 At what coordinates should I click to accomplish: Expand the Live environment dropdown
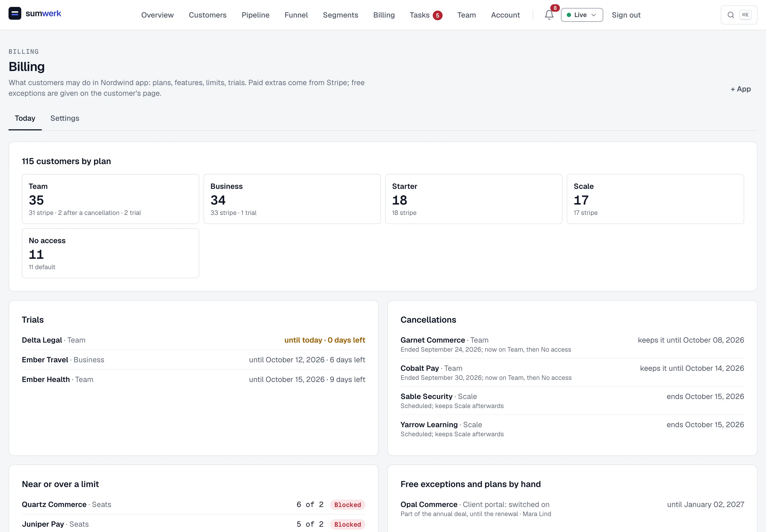coord(582,15)
